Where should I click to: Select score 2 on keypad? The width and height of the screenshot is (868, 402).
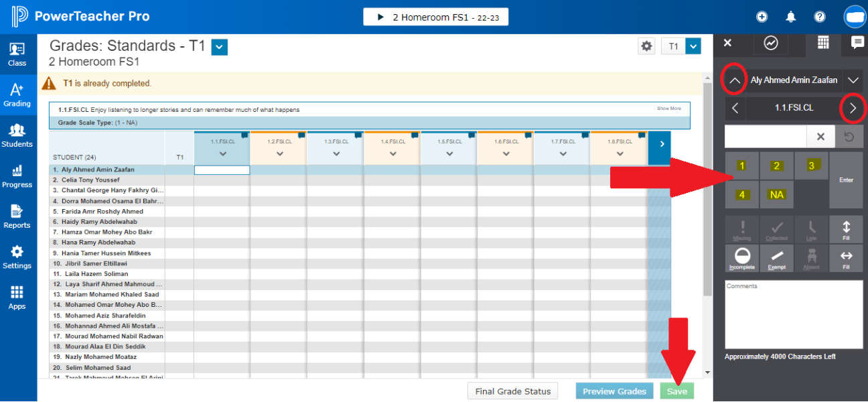(x=776, y=165)
